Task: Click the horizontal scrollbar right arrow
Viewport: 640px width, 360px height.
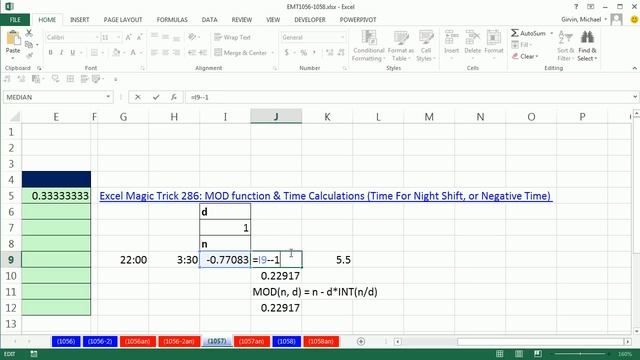Action: (x=628, y=341)
